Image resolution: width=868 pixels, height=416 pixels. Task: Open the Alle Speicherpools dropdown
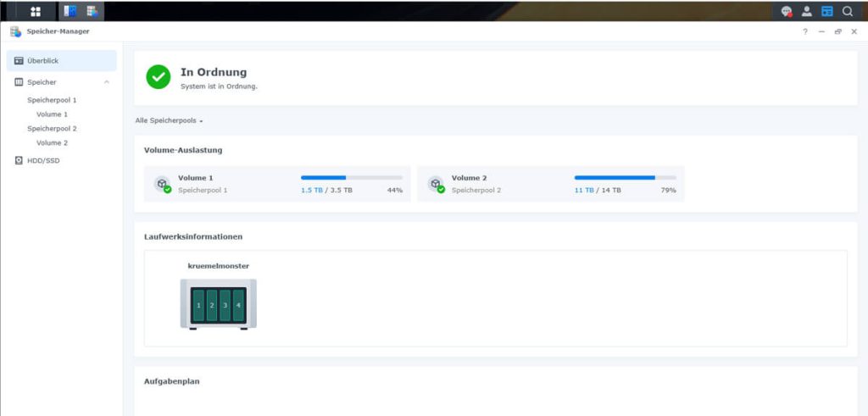tap(169, 120)
